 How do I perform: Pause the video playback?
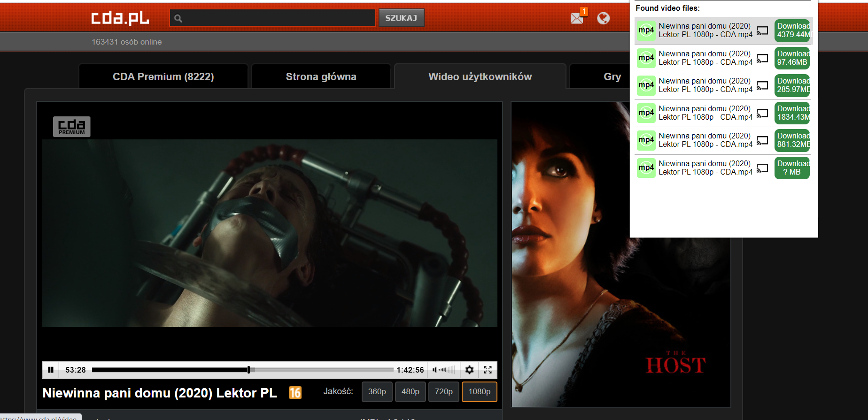(x=51, y=370)
